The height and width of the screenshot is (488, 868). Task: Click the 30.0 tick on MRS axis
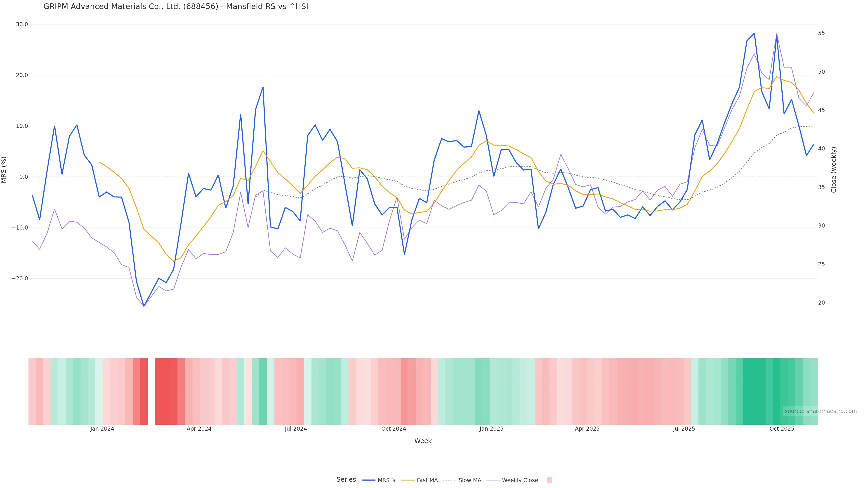pyautogui.click(x=22, y=25)
